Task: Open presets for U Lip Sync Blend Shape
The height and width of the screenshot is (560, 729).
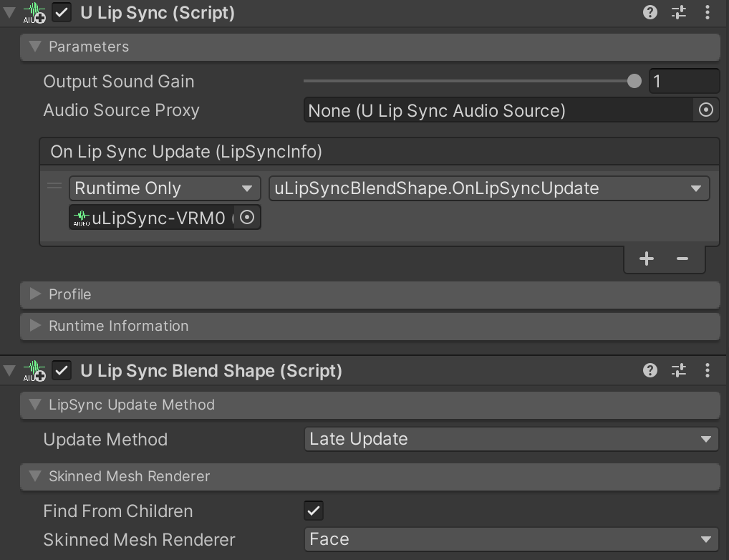Action: coord(679,371)
